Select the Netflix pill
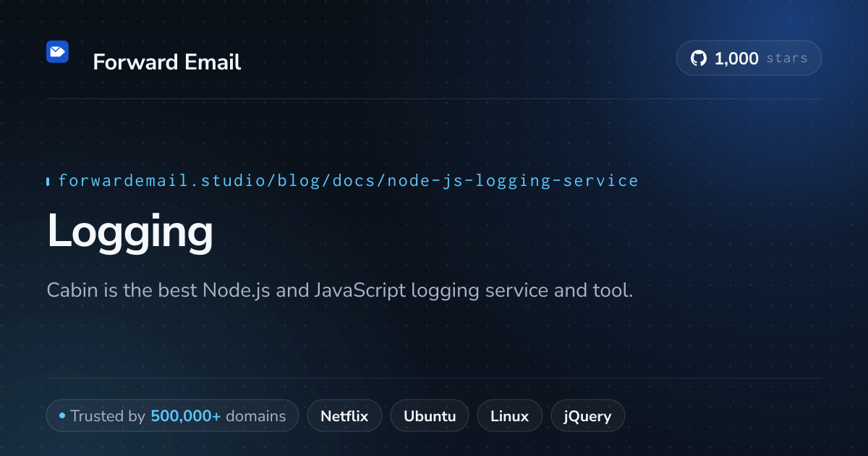The width and height of the screenshot is (868, 456). point(344,416)
